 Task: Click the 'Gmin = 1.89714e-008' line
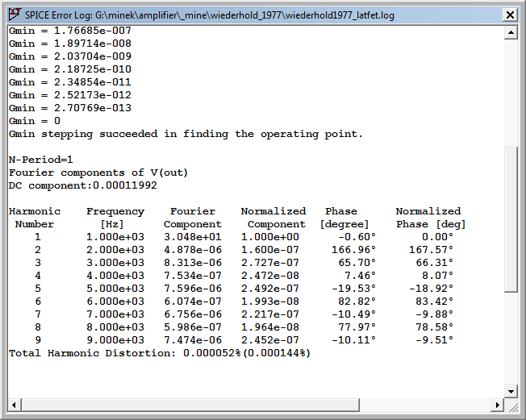pyautogui.click(x=70, y=44)
